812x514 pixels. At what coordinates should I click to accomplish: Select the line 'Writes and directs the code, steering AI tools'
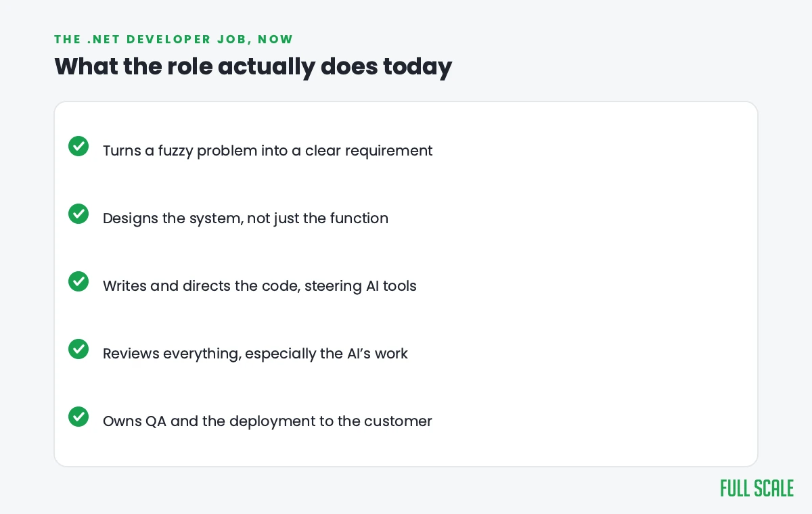[260, 286]
